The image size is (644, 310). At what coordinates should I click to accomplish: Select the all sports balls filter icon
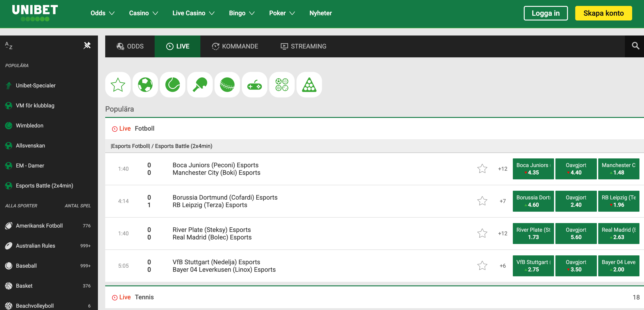coord(282,85)
